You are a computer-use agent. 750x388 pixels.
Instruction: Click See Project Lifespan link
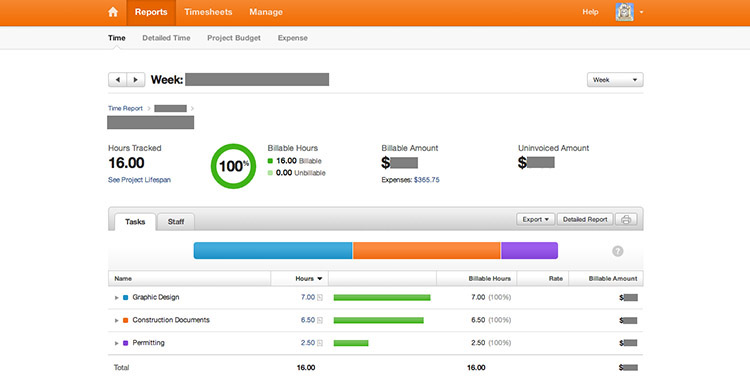coord(139,180)
